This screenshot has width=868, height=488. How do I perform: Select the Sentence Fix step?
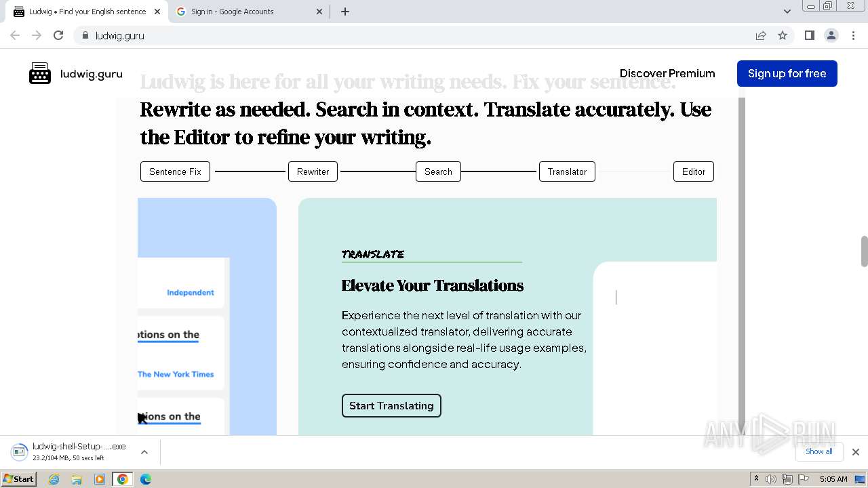pos(175,171)
